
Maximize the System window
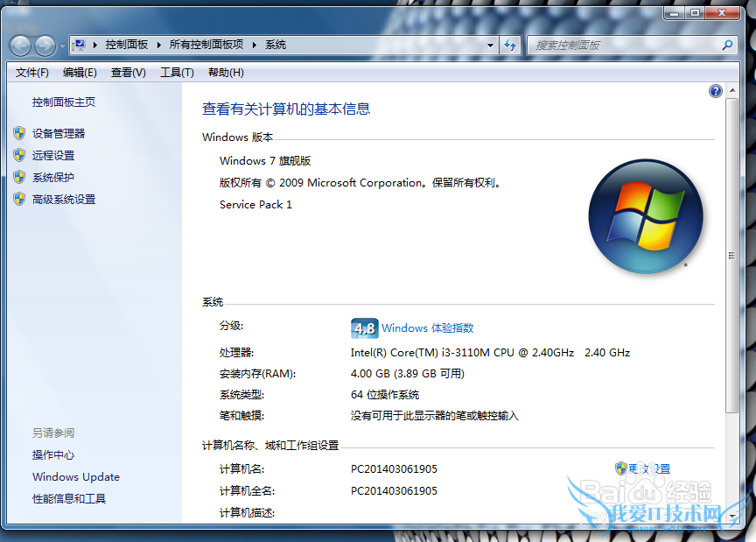pos(695,13)
